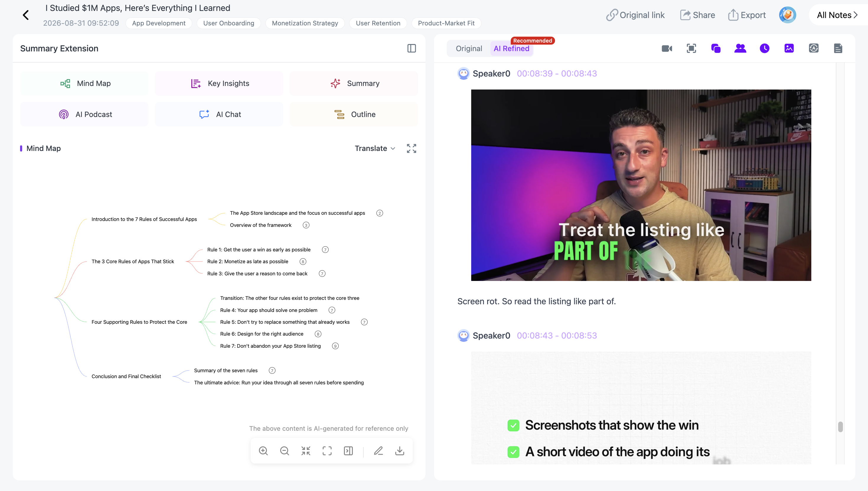Viewport: 868px width, 491px height.
Task: Open the Summary card
Action: point(354,83)
